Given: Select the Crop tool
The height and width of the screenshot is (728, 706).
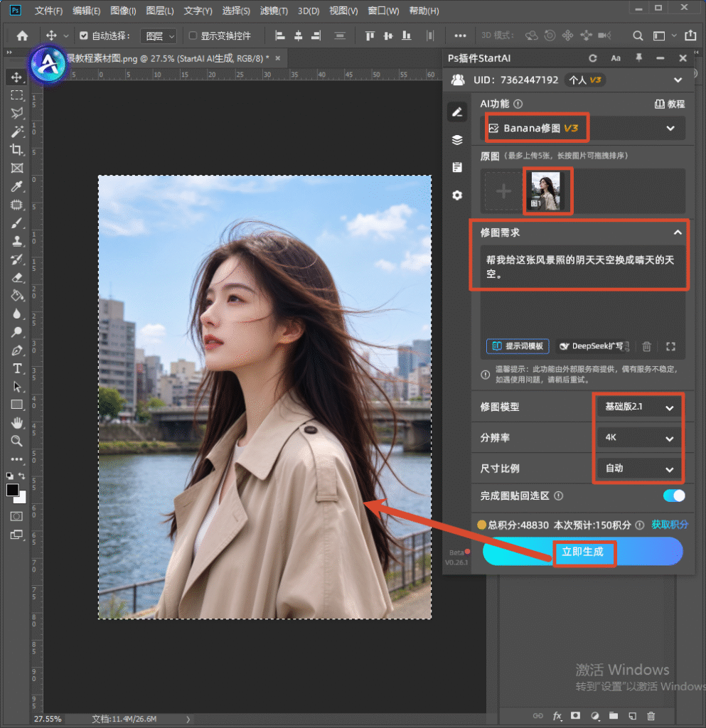Looking at the screenshot, I should [x=17, y=149].
